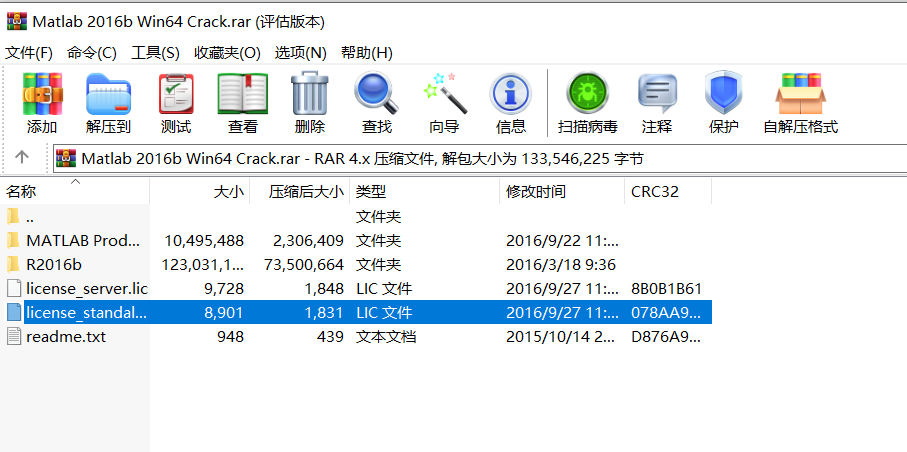Sort by the 类型 column header

[x=425, y=192]
